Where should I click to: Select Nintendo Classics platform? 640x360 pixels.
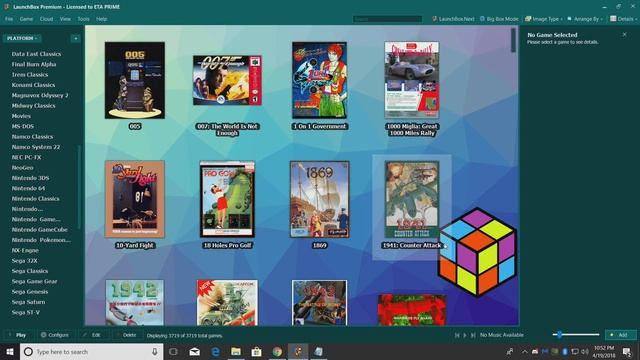click(36, 199)
